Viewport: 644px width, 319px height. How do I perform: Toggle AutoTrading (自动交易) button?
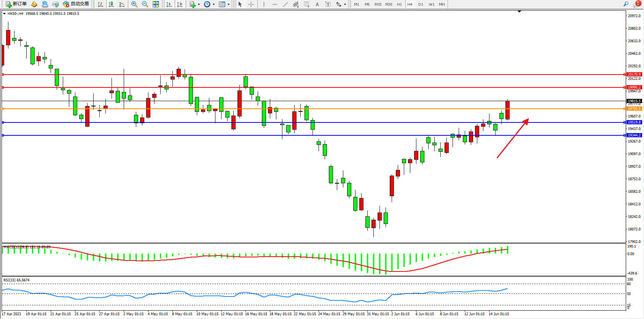pyautogui.click(x=76, y=4)
